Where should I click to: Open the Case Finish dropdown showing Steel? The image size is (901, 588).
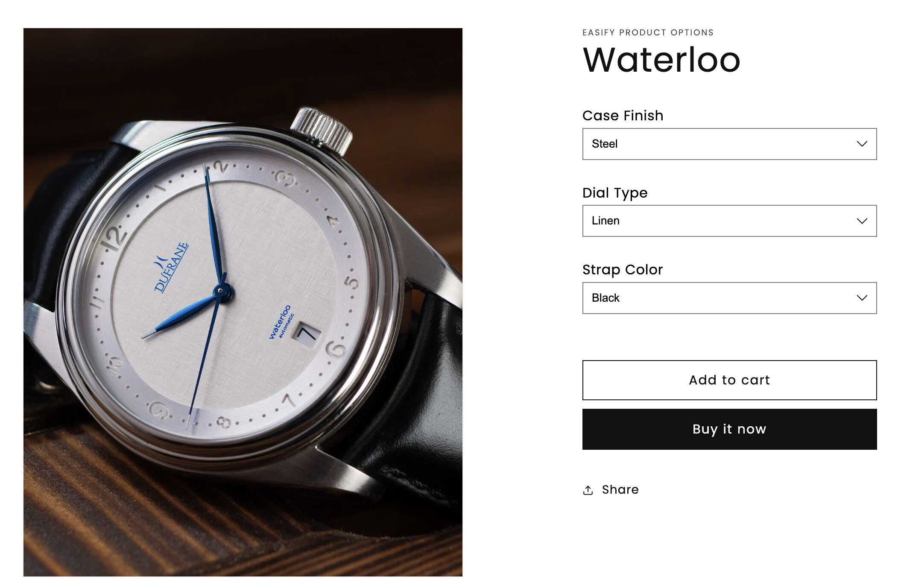tap(729, 144)
